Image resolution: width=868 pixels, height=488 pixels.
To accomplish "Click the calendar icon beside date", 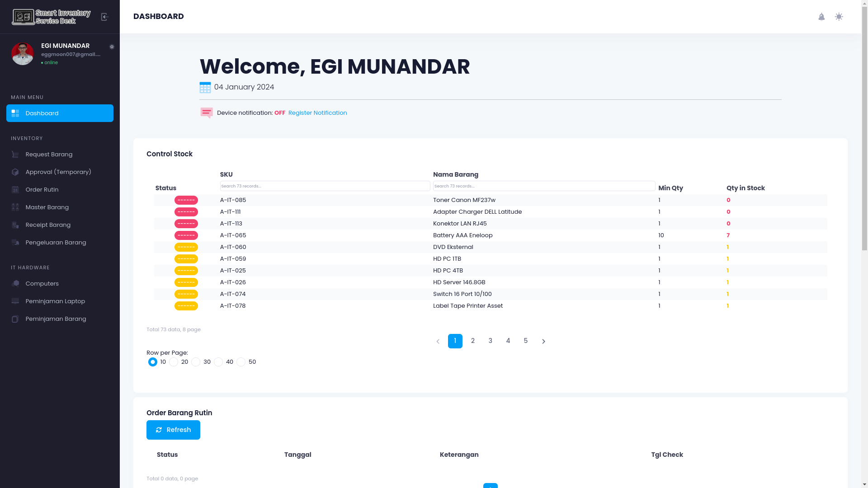I will coord(205,87).
